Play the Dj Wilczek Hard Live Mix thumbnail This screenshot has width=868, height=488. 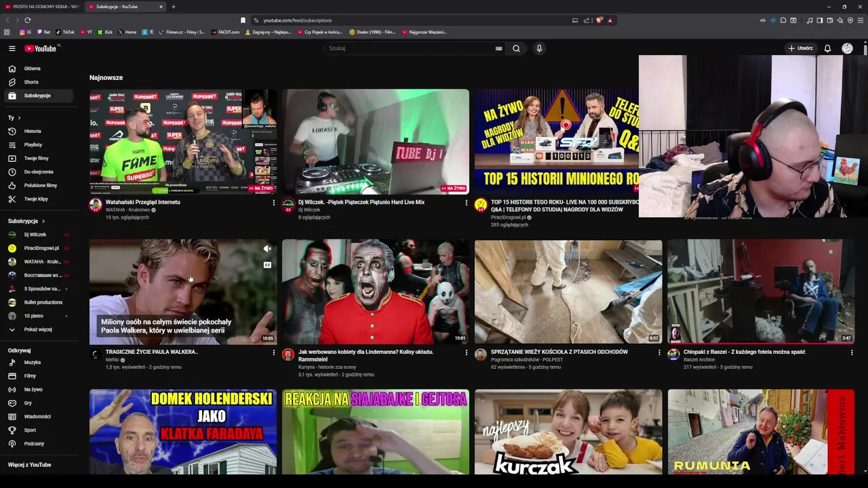point(376,142)
